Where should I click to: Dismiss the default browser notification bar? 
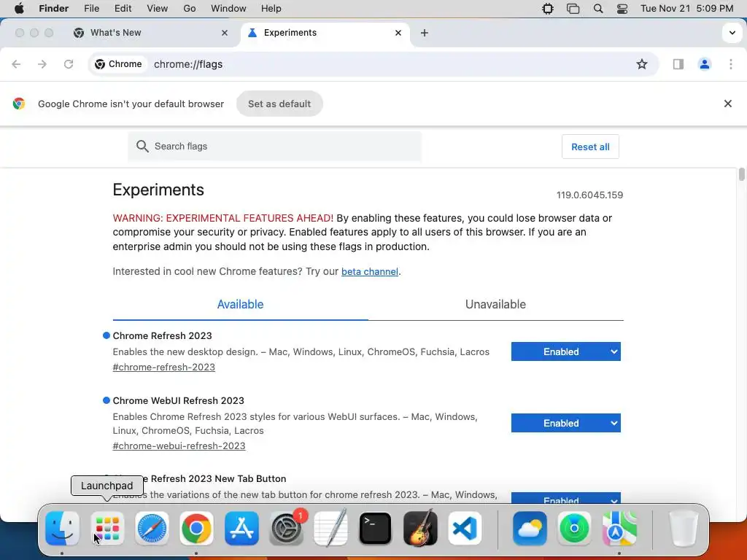coord(728,104)
